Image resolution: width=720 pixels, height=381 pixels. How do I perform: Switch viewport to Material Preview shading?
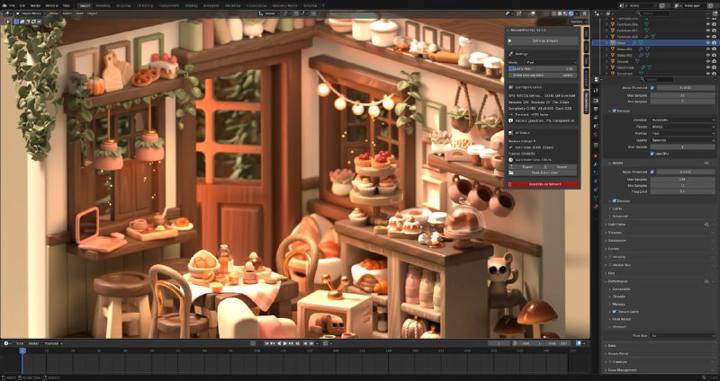565,13
